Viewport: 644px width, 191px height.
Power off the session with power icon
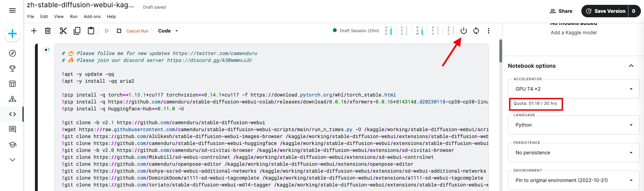click(x=464, y=31)
